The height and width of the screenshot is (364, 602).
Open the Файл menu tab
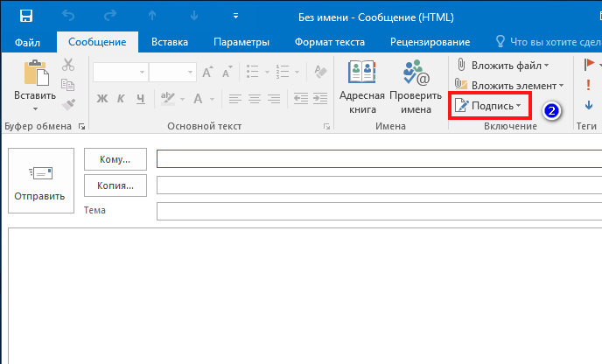pyautogui.click(x=28, y=41)
